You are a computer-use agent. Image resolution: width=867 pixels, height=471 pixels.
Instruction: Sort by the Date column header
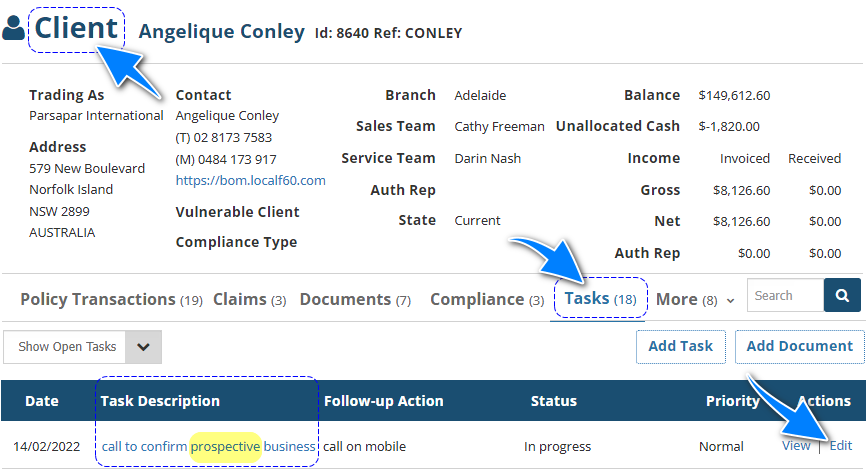click(x=42, y=401)
